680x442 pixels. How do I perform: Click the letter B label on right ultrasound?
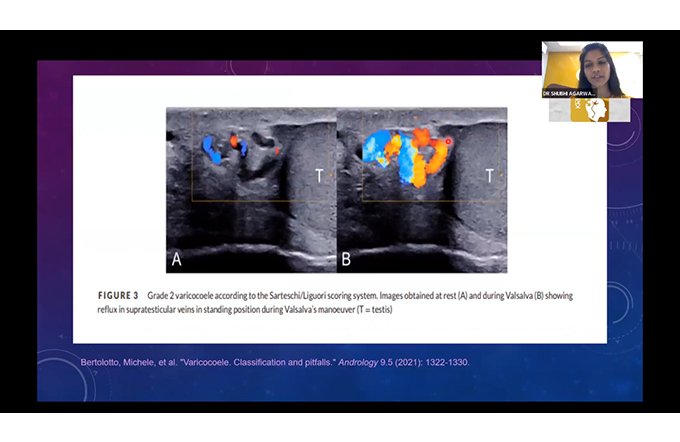[347, 259]
